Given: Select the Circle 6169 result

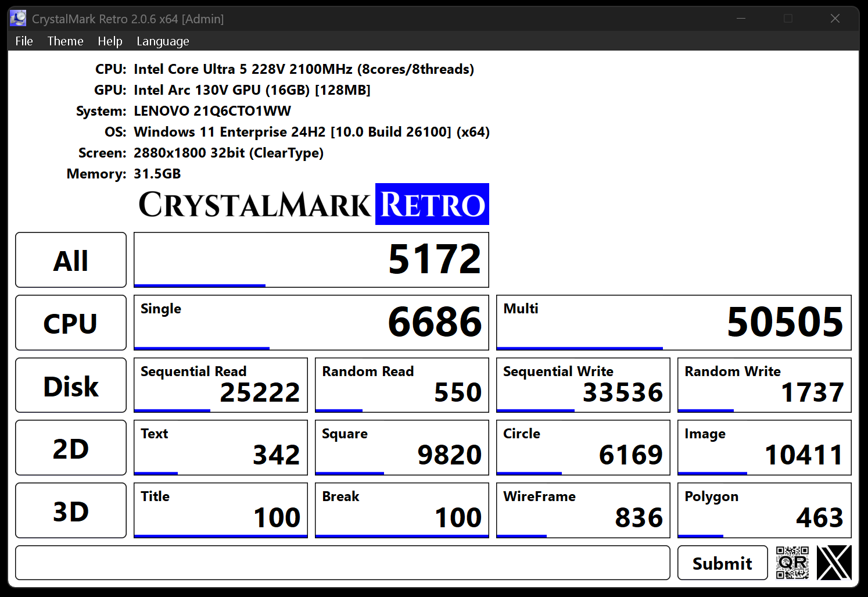Looking at the screenshot, I should tap(583, 448).
